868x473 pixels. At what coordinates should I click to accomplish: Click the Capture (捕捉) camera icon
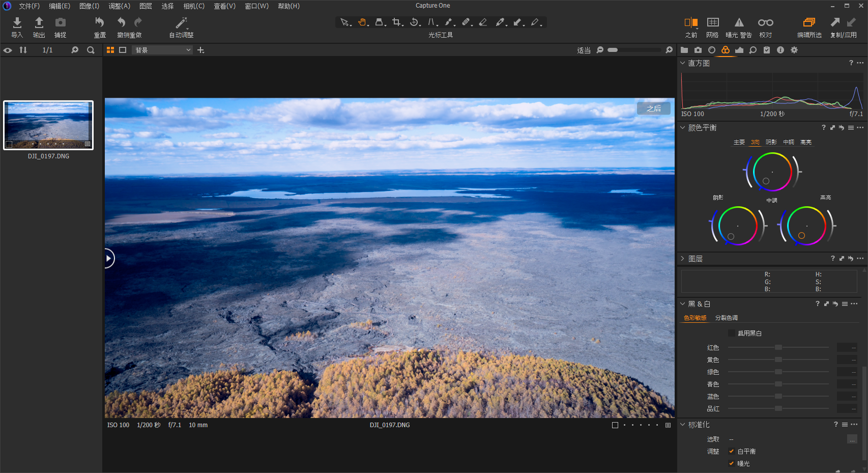61,22
